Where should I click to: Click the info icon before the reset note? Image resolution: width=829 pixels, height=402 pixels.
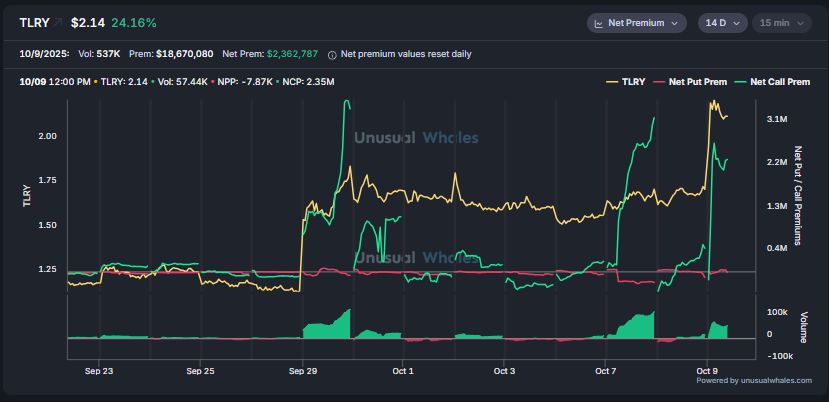tap(332, 54)
